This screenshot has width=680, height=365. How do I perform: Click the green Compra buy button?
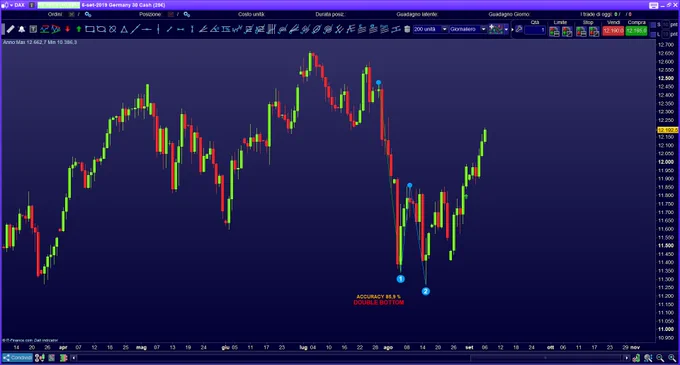[x=636, y=31]
